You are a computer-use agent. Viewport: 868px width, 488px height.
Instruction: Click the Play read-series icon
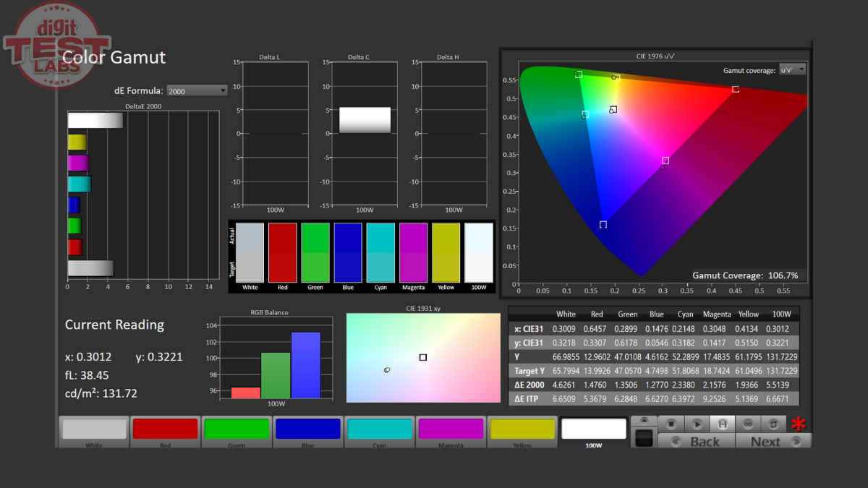697,424
